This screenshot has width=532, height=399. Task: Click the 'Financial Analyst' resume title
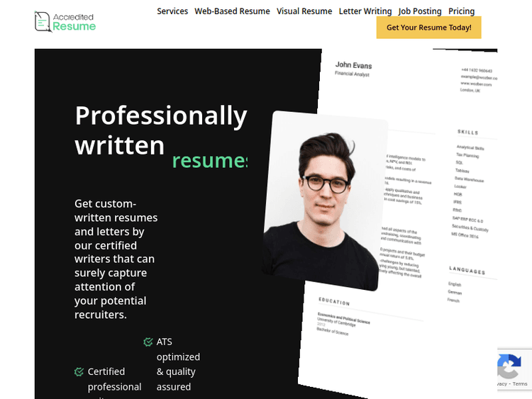pyautogui.click(x=352, y=74)
